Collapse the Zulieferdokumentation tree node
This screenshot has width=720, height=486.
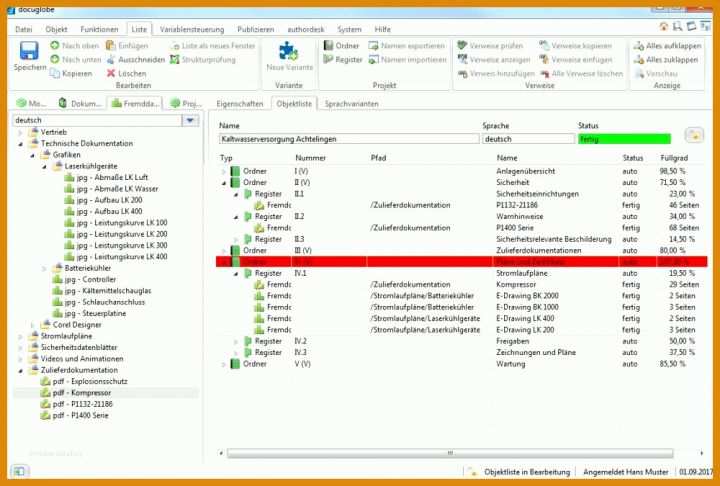20,370
